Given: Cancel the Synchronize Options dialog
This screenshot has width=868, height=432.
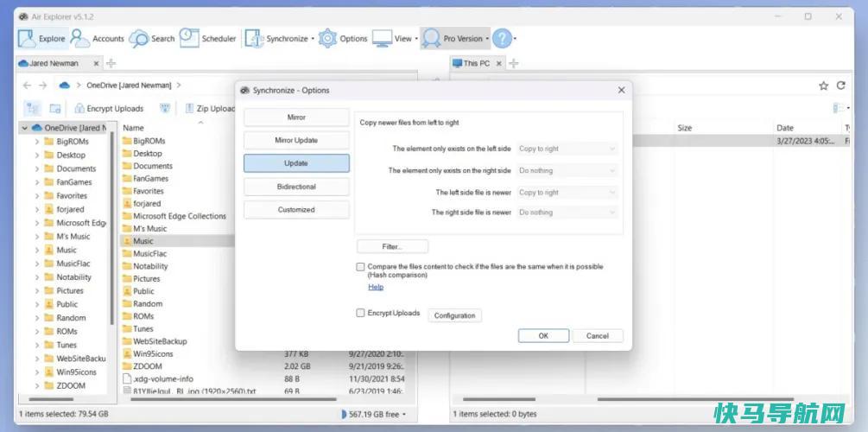Looking at the screenshot, I should (x=598, y=335).
